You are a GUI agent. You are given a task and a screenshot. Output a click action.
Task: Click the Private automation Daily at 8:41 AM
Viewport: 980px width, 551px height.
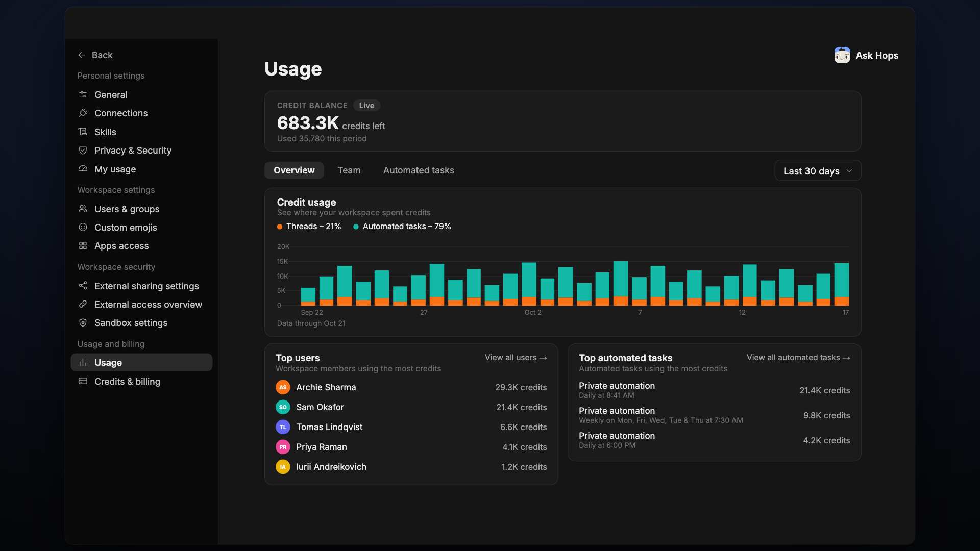pos(714,390)
